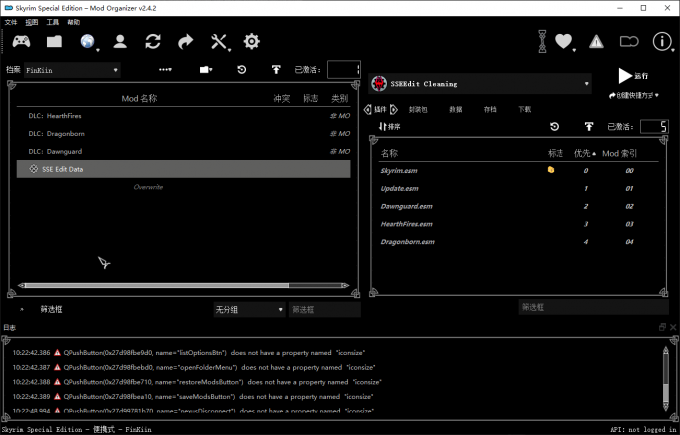Screen dimensions: 680x435
Task: Switch to the 存档 tab
Action: pyautogui.click(x=490, y=109)
